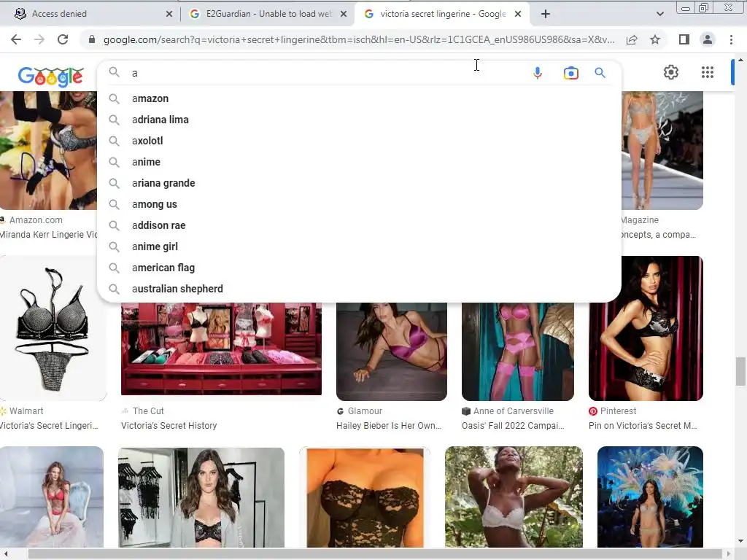Choose the 'axolotl' suggestion
The image size is (747, 560).
coord(359,141)
